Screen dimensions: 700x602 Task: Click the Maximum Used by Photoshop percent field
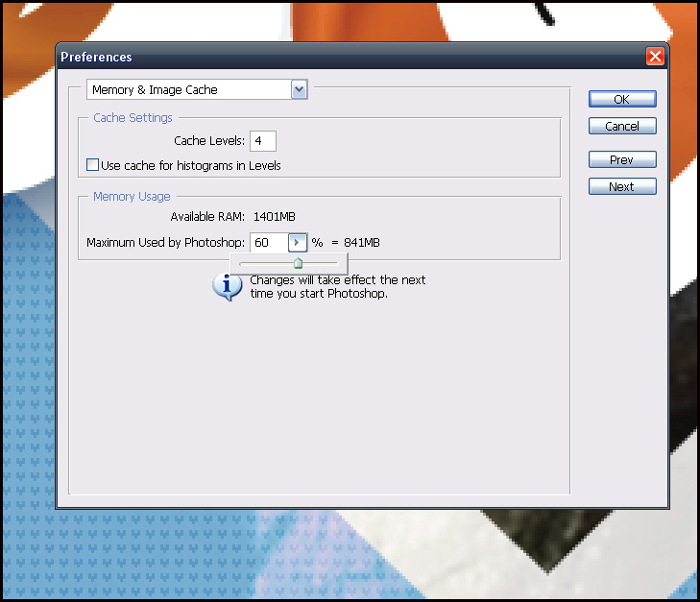point(268,243)
